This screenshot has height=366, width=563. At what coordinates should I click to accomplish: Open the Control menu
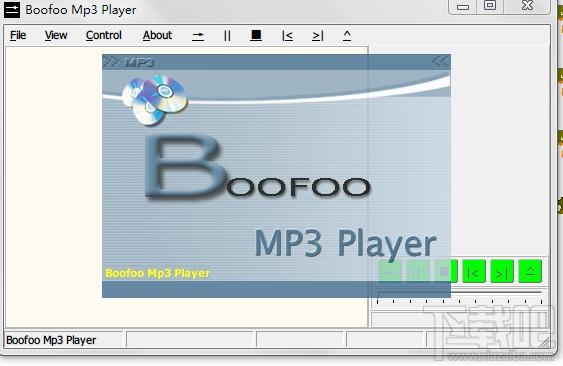click(104, 35)
